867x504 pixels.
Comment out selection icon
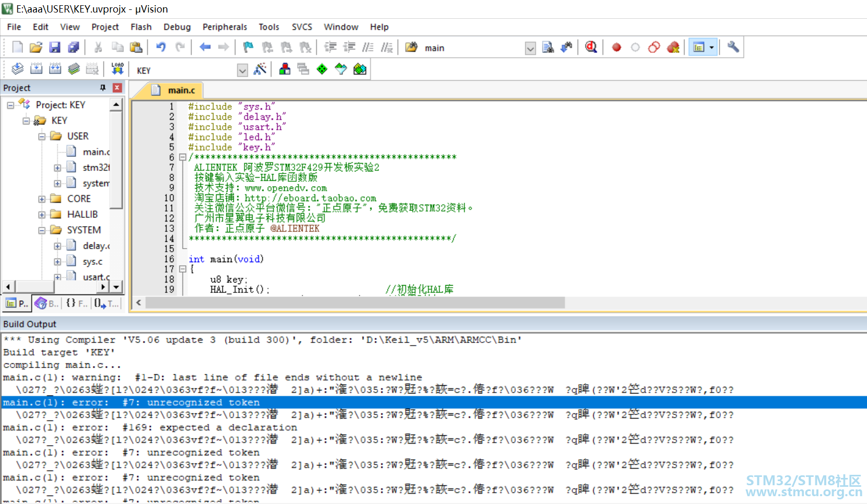point(368,47)
